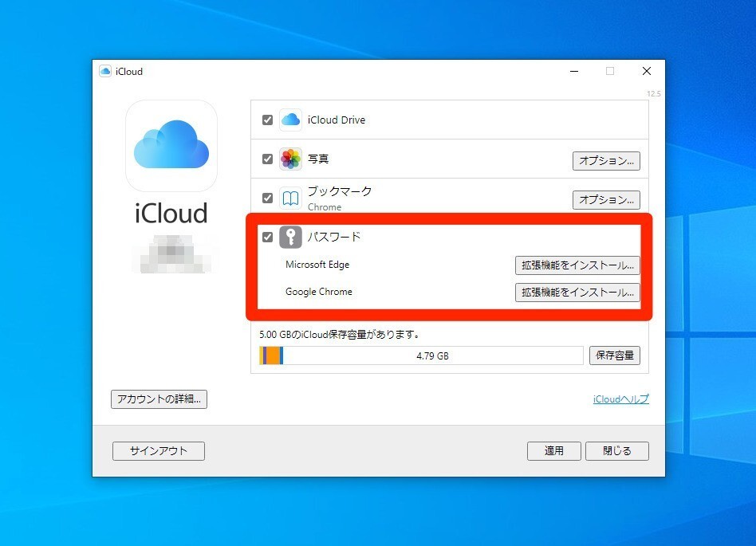The width and height of the screenshot is (756, 546).
Task: Click the iCloud Drive label
Action: coord(336,120)
